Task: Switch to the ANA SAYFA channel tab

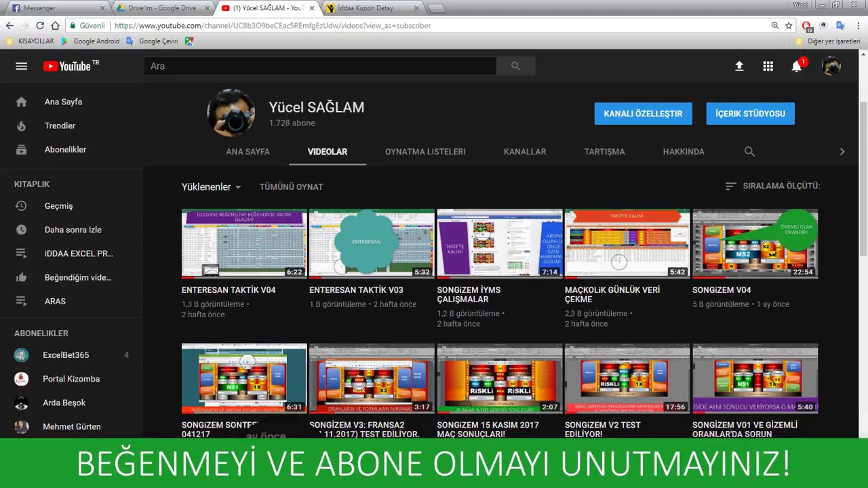Action: [x=248, y=152]
